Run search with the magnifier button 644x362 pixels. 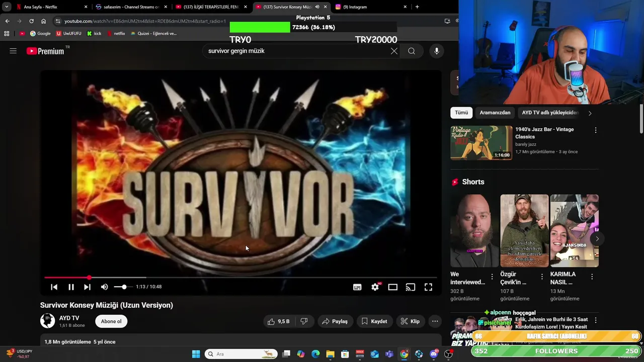[x=412, y=51]
